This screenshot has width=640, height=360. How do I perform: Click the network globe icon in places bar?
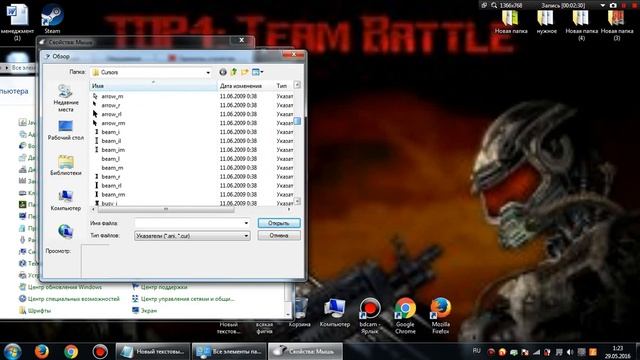click(65, 231)
